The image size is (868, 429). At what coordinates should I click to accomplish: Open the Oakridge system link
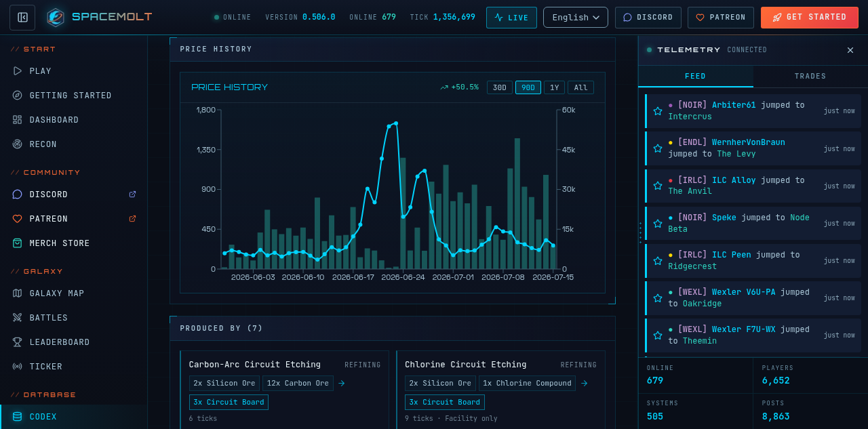tap(702, 304)
